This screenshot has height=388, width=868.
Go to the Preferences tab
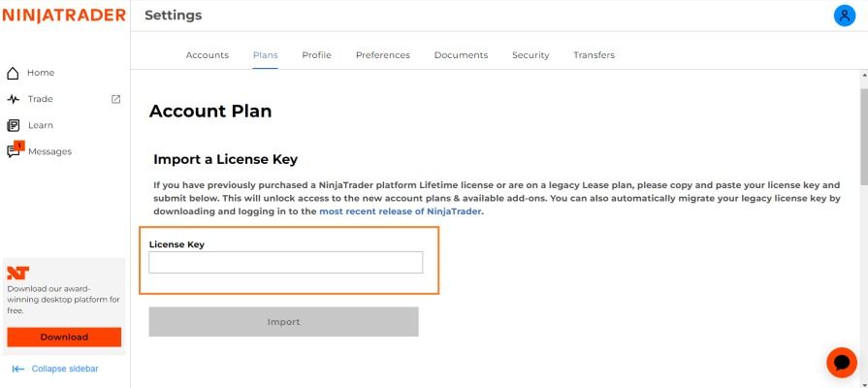tap(383, 55)
